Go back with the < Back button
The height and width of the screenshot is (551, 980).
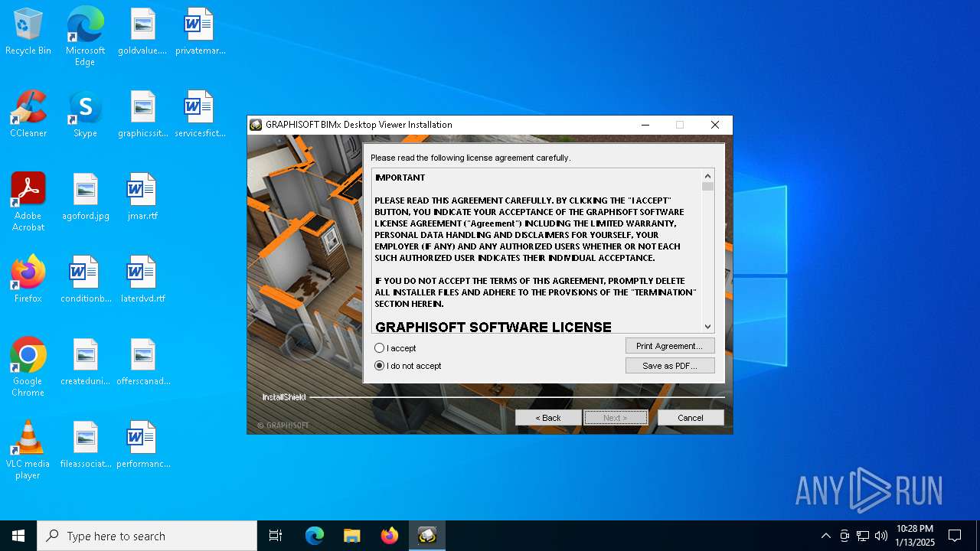548,418
